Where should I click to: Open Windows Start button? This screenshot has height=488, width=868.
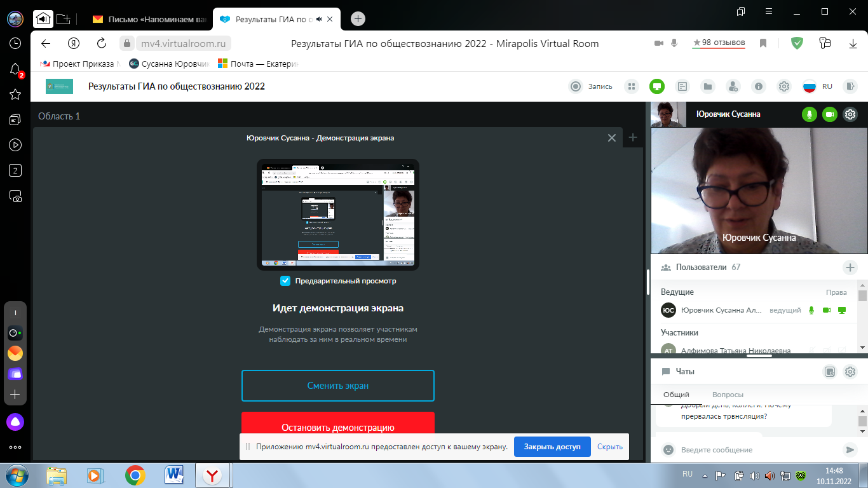click(x=17, y=475)
